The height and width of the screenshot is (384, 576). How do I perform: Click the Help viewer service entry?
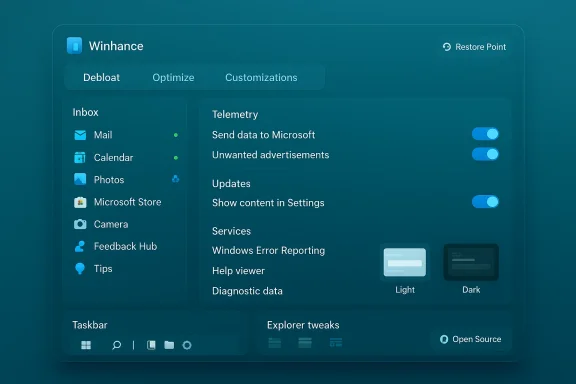pos(238,271)
